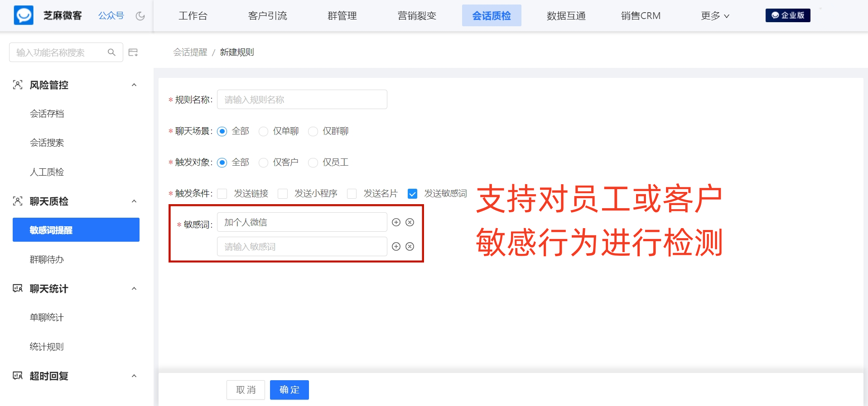Uncheck the 发送敏感词 condition
Viewport: 868px width, 406px height.
pos(412,194)
